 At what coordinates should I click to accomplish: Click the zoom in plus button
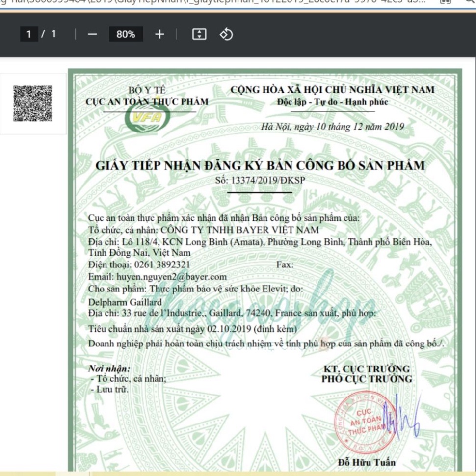[x=159, y=34]
